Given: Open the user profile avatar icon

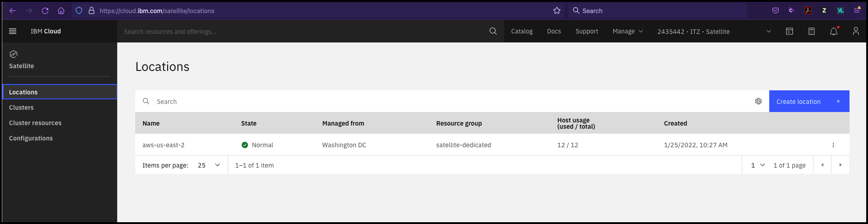Looking at the screenshot, I should click(855, 31).
